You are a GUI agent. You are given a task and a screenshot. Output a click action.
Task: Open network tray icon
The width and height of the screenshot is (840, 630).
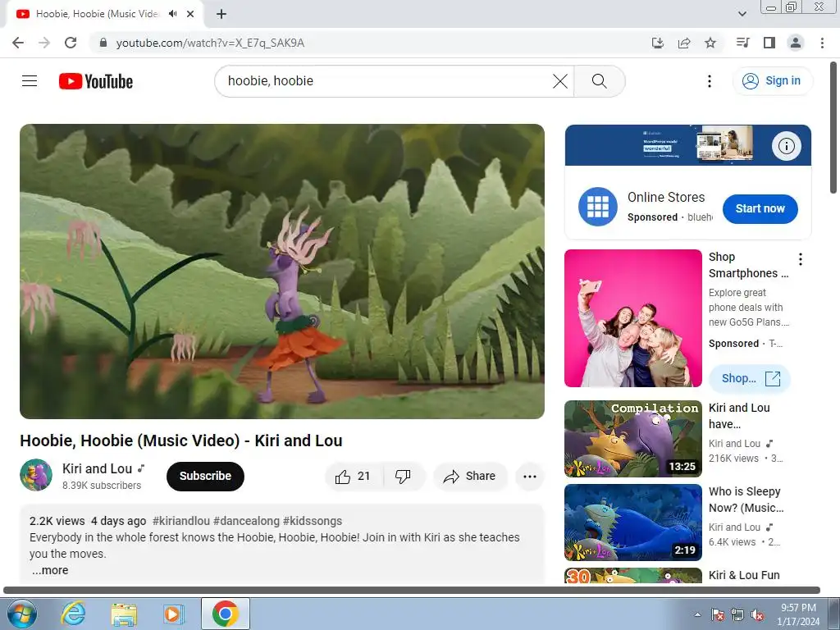(x=737, y=614)
